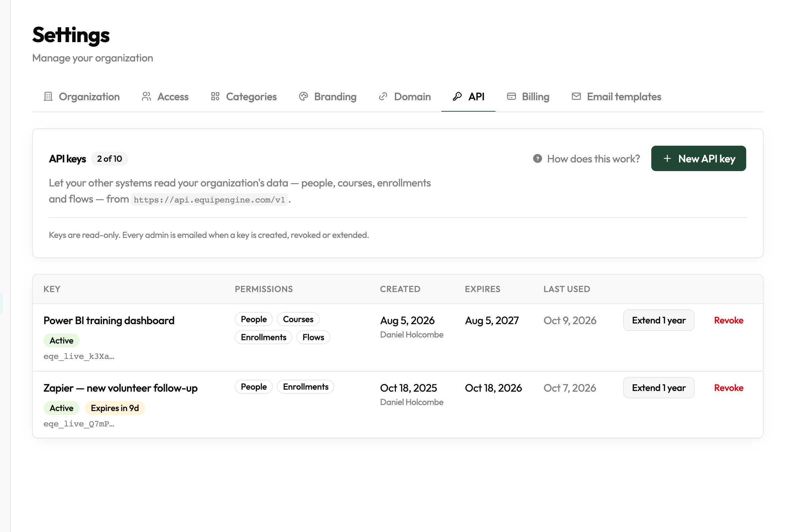Click the eqe_live_k3Xa… key prefix
Image resolution: width=785 pixels, height=532 pixels.
coord(79,357)
